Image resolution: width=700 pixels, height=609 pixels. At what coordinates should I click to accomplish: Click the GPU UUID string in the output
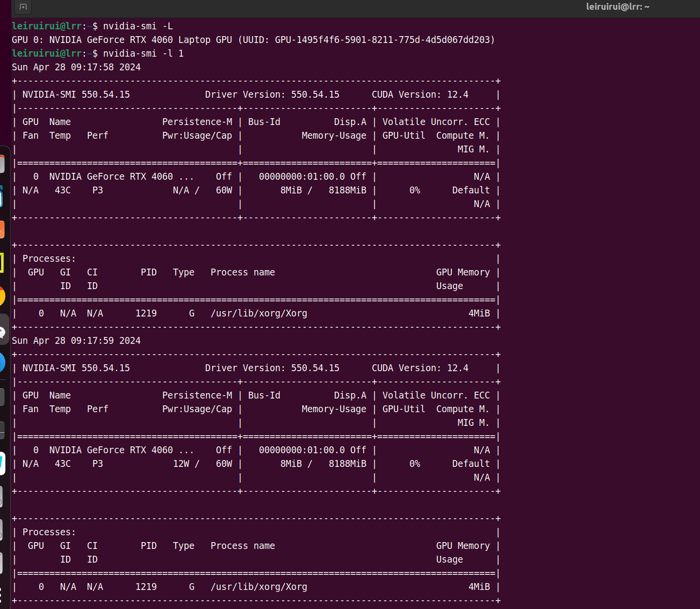(382, 40)
